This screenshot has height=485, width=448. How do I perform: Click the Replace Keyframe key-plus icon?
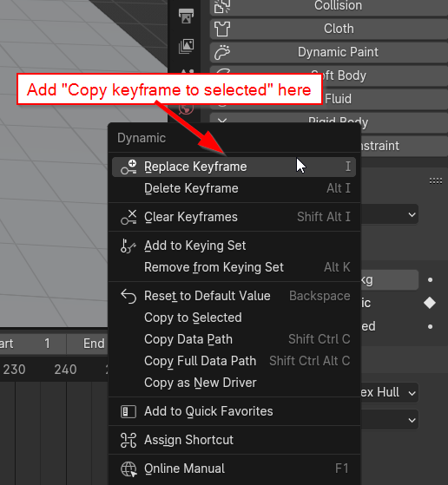128,167
